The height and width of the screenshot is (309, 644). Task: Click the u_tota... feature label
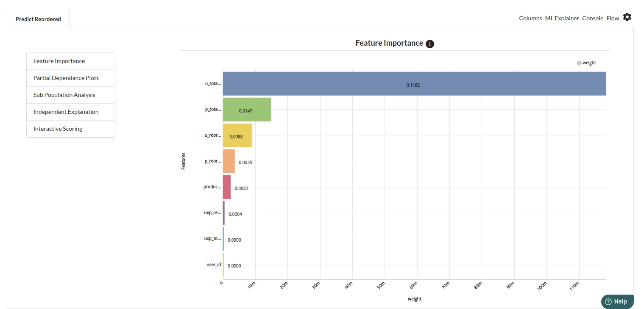213,84
